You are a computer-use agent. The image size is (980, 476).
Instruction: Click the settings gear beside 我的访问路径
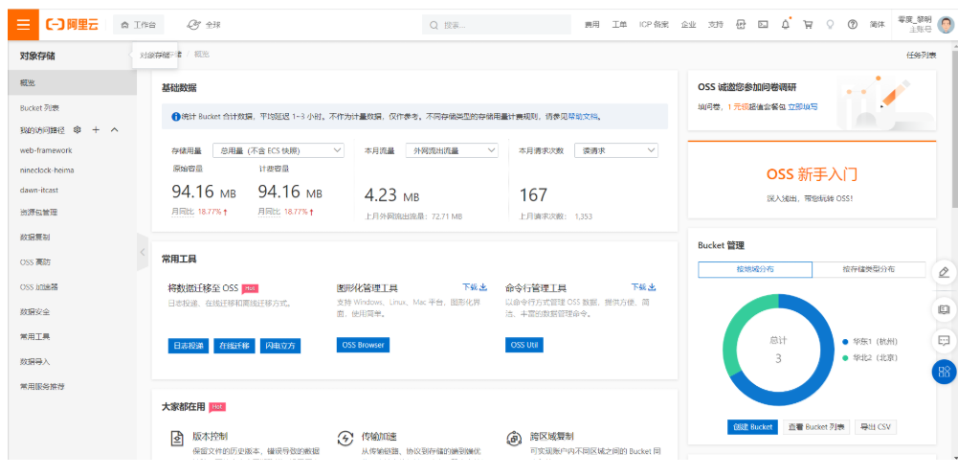click(x=78, y=129)
